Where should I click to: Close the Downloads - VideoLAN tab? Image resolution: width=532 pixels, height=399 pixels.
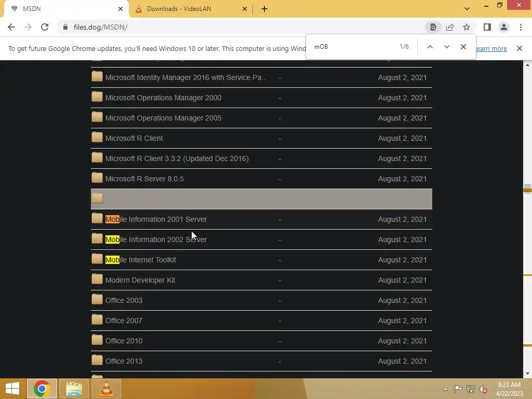[x=245, y=9]
